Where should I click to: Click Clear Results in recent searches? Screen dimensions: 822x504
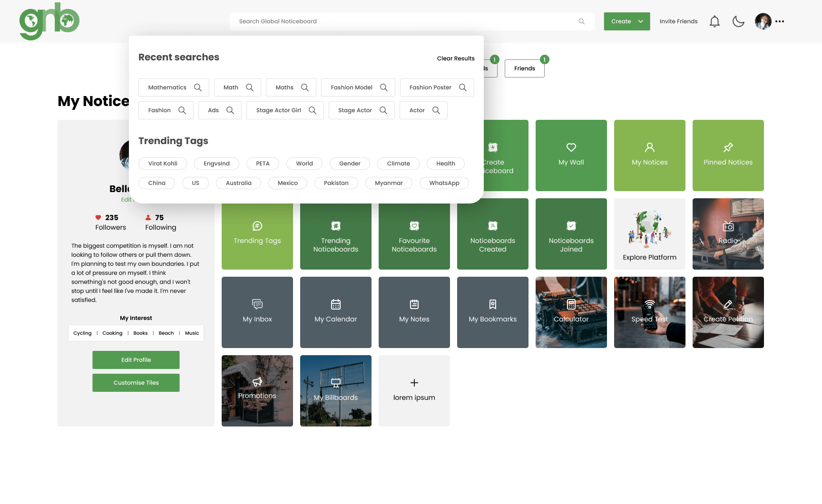pyautogui.click(x=455, y=58)
